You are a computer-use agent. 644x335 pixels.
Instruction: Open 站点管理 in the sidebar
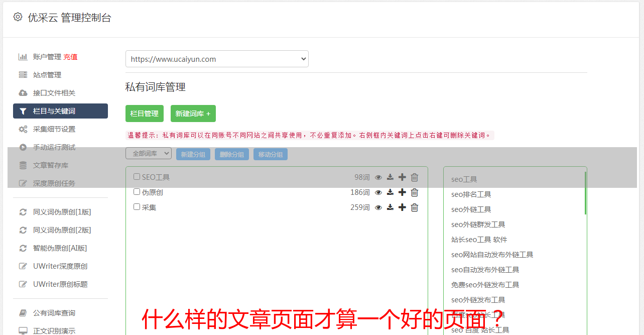click(47, 75)
